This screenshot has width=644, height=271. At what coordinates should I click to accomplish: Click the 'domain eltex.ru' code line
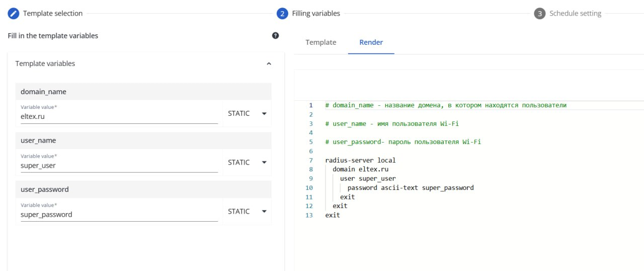pos(360,169)
